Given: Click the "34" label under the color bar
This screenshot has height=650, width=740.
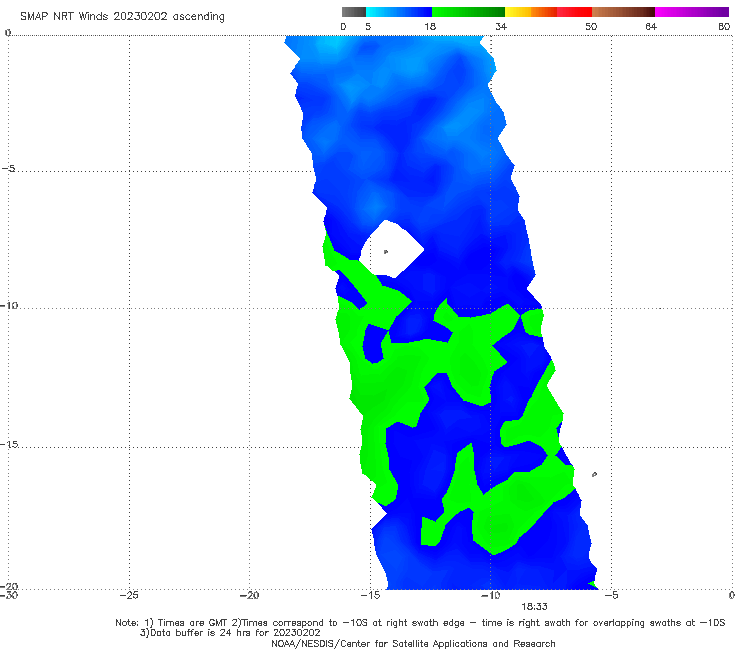Looking at the screenshot, I should pos(501,27).
